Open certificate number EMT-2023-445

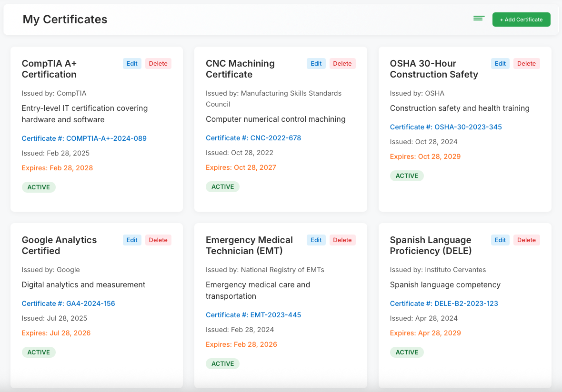point(253,314)
